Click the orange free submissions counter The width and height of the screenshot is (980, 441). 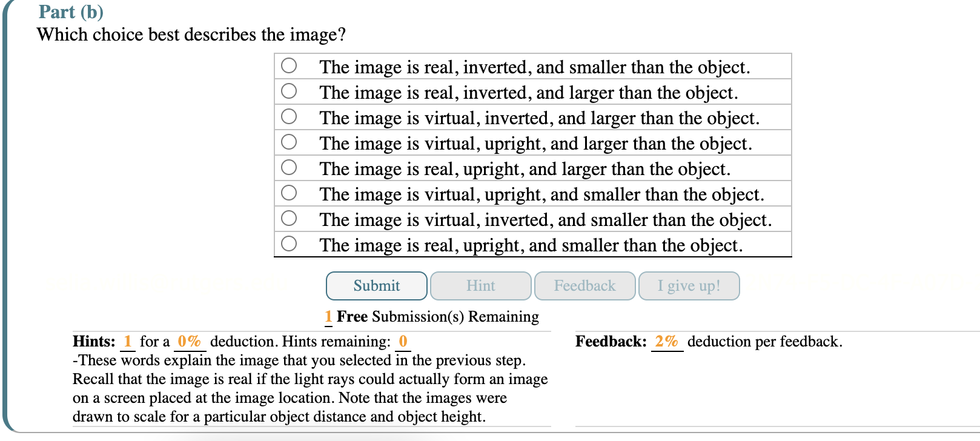(328, 316)
